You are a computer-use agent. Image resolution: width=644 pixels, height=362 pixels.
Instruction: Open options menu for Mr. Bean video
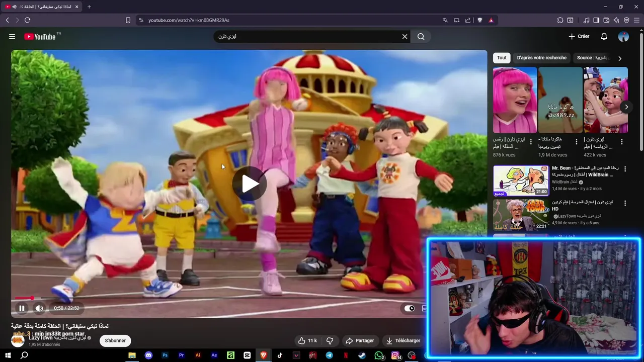pyautogui.click(x=625, y=168)
